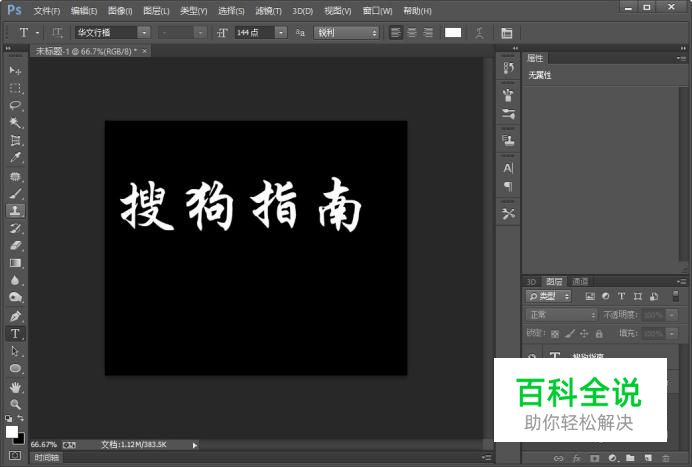Click the create new layer button

point(648,458)
